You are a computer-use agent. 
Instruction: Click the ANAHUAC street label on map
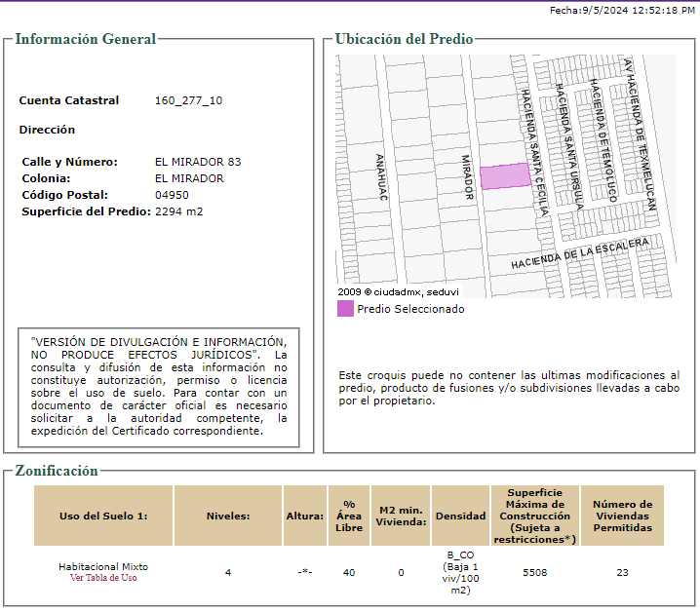[x=381, y=176]
